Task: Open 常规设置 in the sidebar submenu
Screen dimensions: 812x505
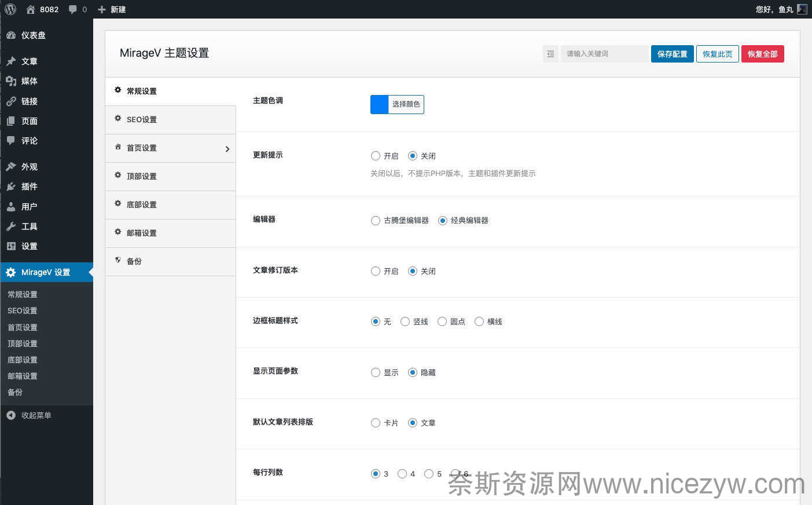Action: click(23, 294)
